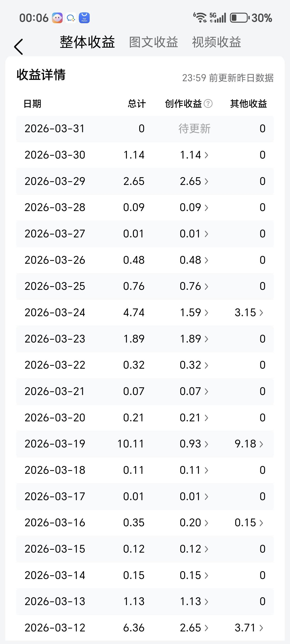This screenshot has width=290, height=644.
Task: Tap the pink face app icon in the status bar
Action: [57, 18]
